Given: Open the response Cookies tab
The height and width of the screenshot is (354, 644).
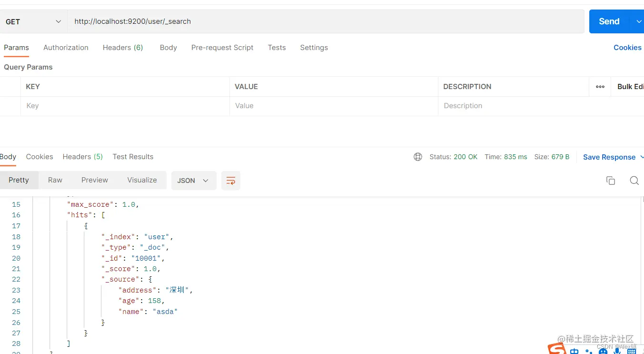Looking at the screenshot, I should pyautogui.click(x=40, y=157).
